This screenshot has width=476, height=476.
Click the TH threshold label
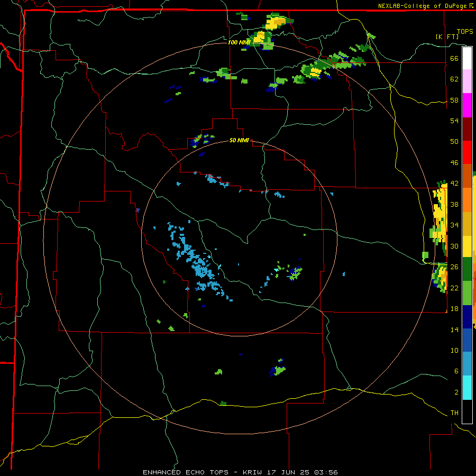(x=454, y=413)
